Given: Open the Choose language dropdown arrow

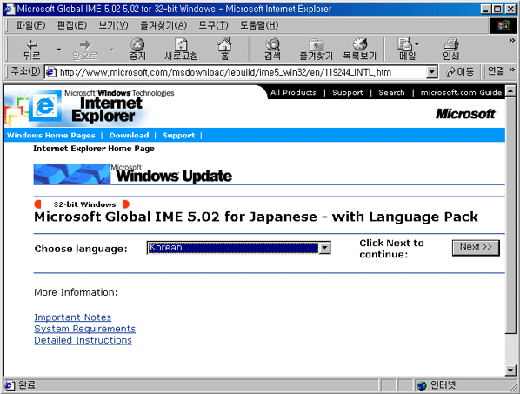Looking at the screenshot, I should pos(325,248).
